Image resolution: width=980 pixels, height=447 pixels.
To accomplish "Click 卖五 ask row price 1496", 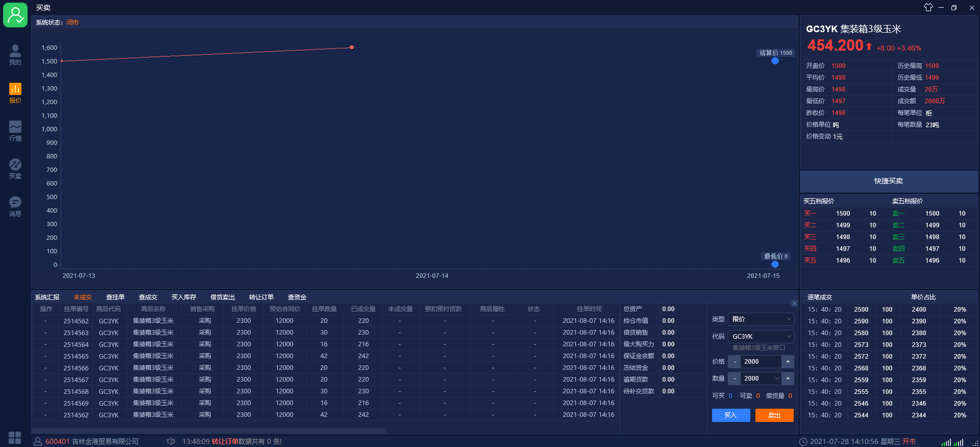I will coord(933,261).
